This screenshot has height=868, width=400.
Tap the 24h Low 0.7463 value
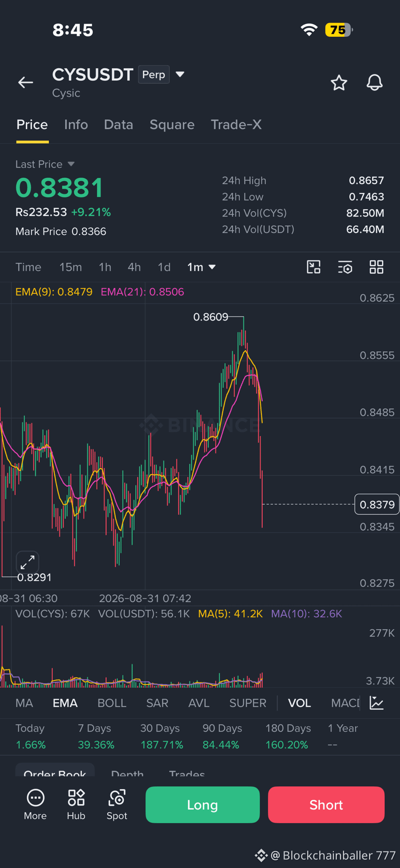(x=367, y=197)
